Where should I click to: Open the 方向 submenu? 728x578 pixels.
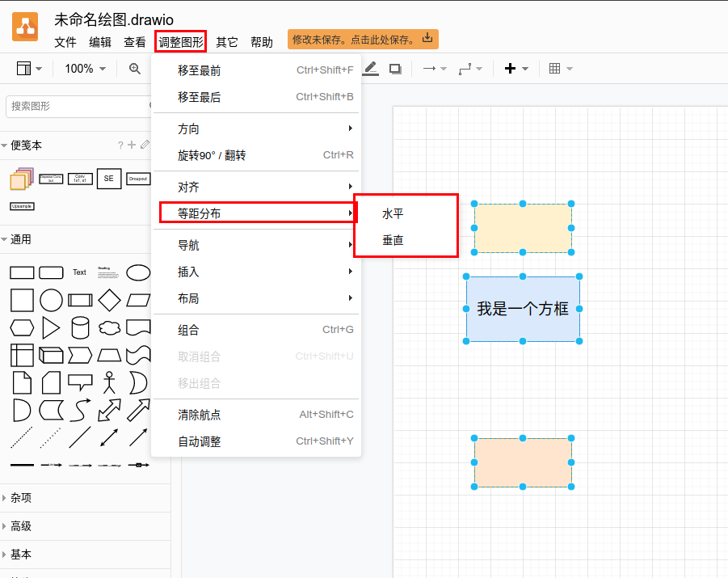pos(256,129)
